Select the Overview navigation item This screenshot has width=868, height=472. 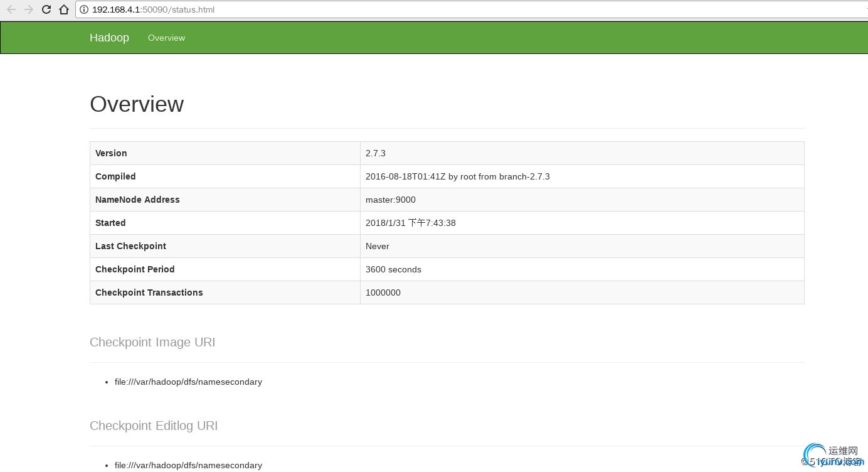pos(166,38)
